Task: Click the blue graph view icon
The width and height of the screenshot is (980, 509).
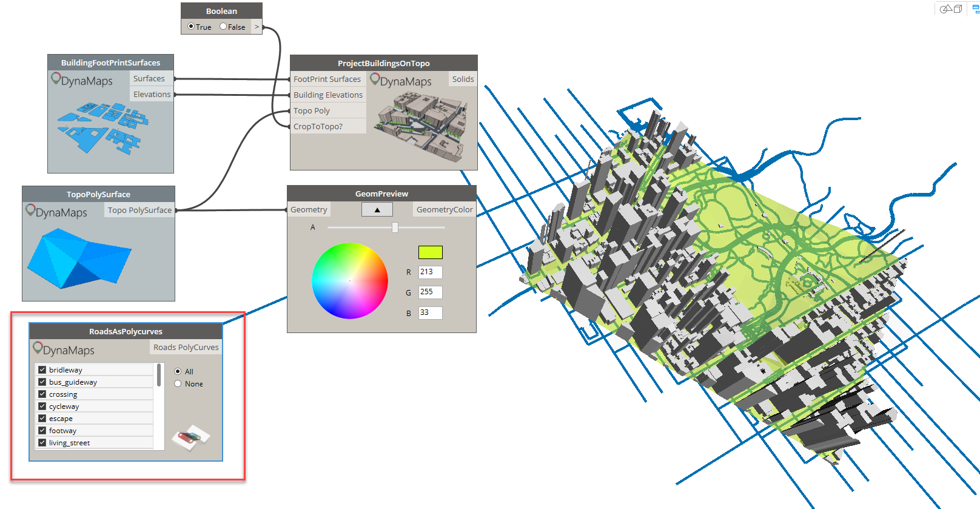Action: tap(976, 8)
